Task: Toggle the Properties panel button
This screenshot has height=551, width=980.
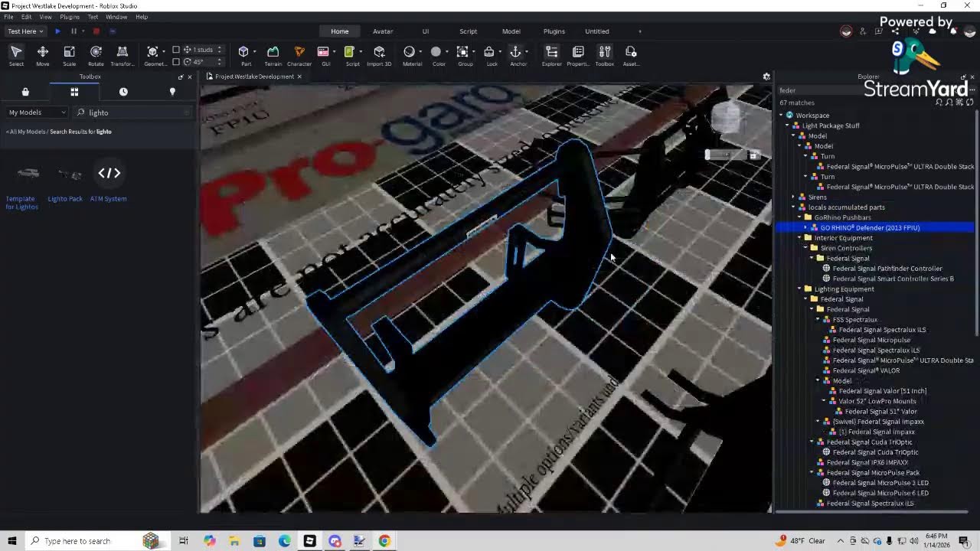Action: (578, 55)
